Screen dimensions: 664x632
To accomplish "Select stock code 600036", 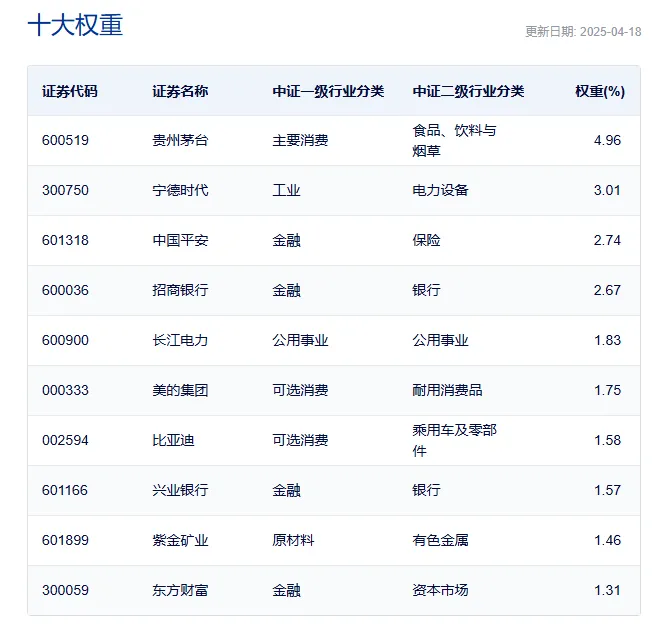I will pyautogui.click(x=65, y=290).
